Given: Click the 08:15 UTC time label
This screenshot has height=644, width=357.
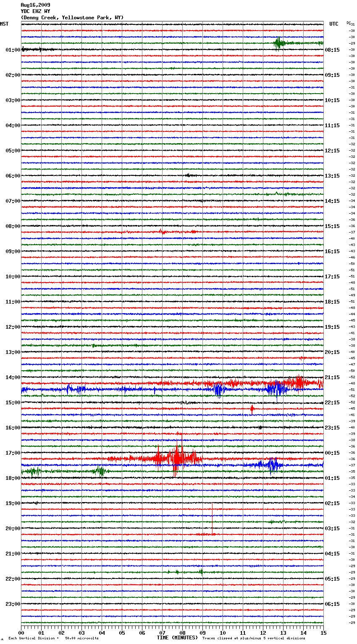Looking at the screenshot, I should (x=332, y=50).
